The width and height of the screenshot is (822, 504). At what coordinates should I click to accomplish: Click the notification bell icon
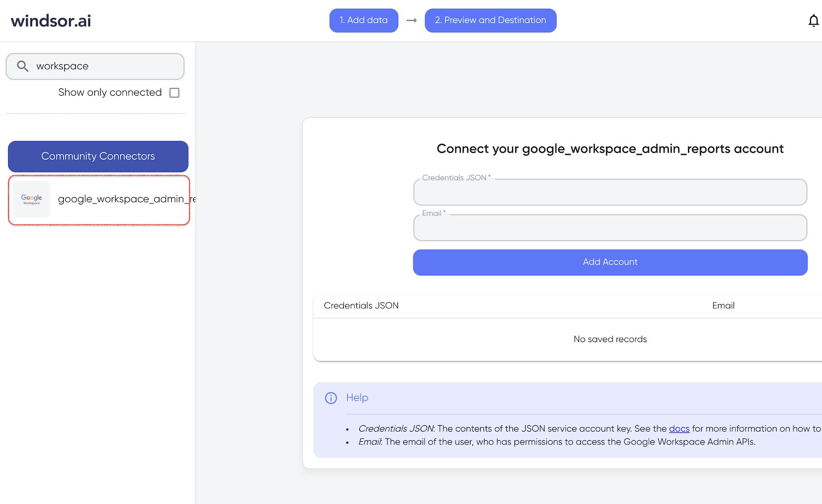pos(813,21)
